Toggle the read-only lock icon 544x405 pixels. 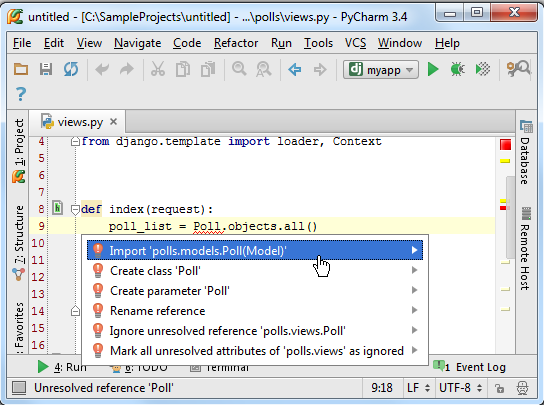[499, 388]
